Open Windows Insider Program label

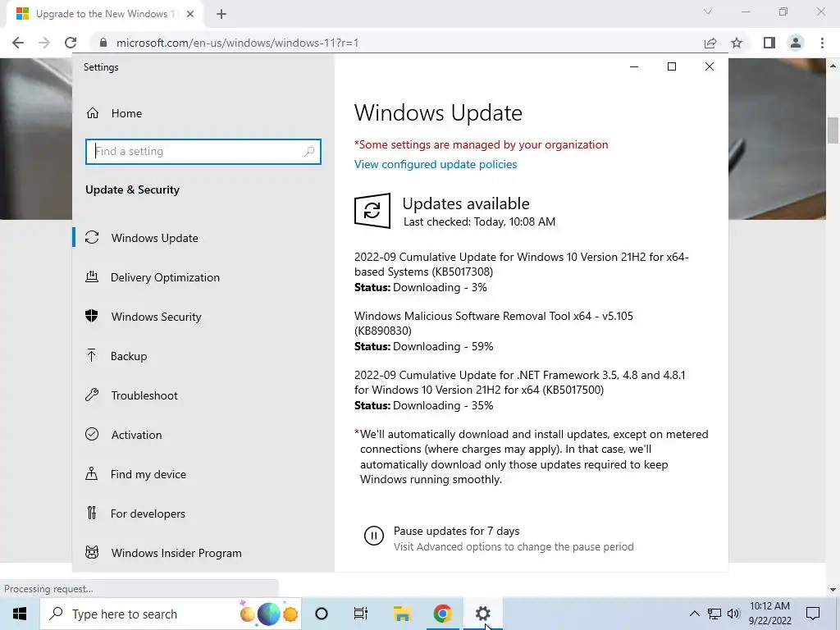tap(176, 553)
